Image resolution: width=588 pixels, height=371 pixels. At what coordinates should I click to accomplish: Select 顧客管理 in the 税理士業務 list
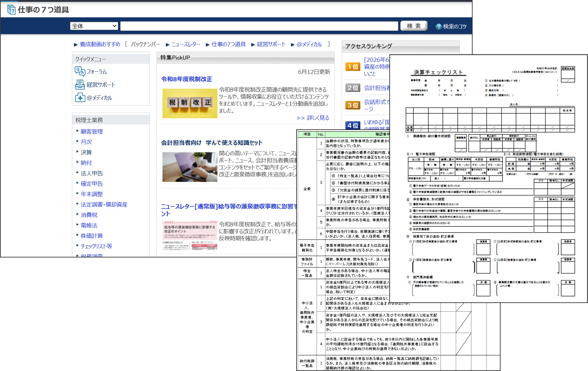92,132
